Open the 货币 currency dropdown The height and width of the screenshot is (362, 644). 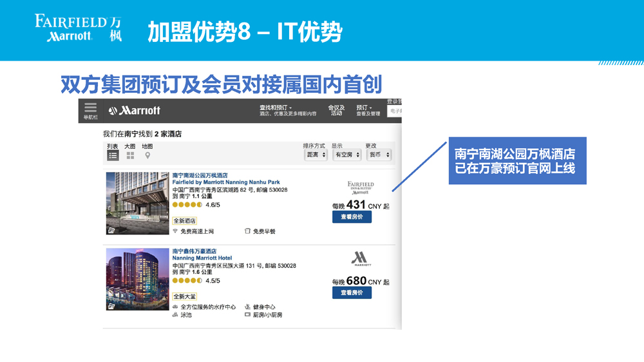coord(379,155)
